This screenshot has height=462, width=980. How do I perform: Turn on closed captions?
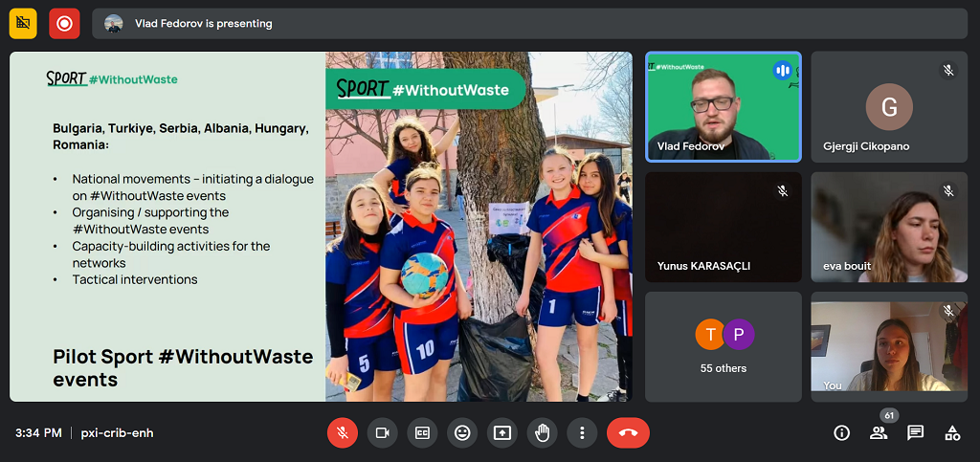(x=422, y=433)
